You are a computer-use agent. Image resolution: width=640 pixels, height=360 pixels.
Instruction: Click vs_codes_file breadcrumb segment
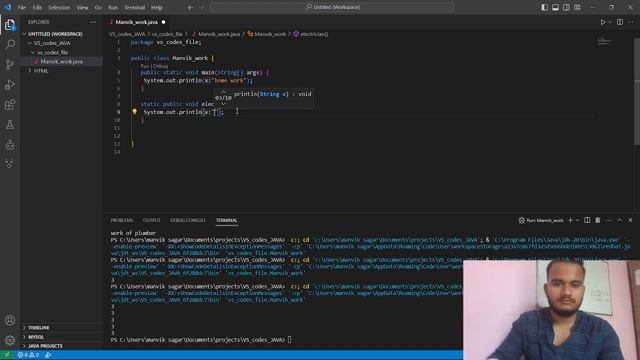[167, 34]
